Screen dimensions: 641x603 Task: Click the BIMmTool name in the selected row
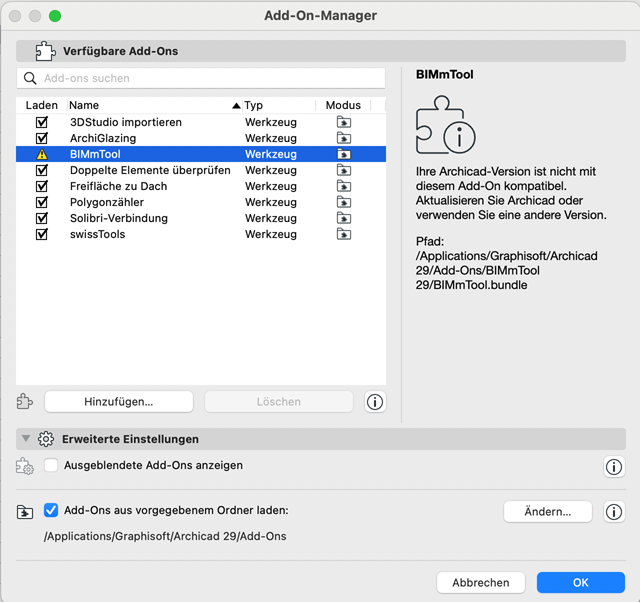pos(95,154)
